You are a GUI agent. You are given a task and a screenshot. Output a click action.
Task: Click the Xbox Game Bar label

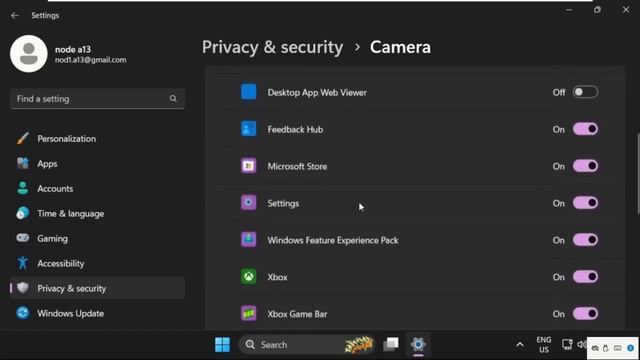coord(297,314)
